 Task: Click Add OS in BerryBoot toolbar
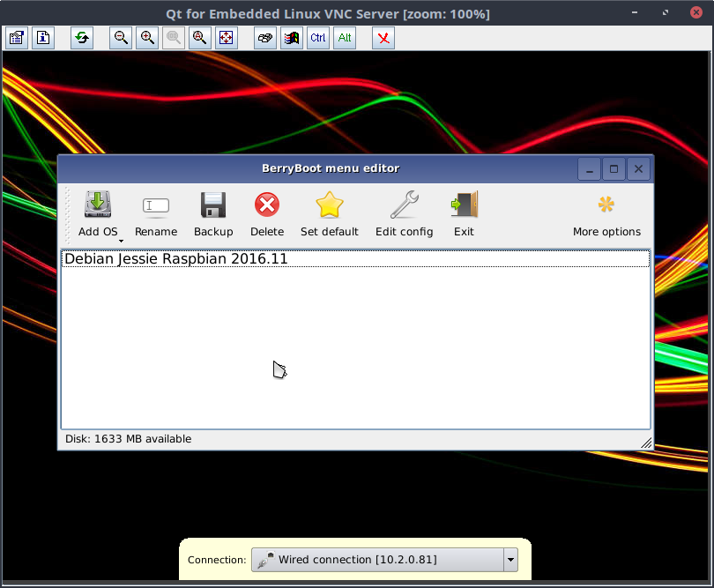[x=98, y=214]
